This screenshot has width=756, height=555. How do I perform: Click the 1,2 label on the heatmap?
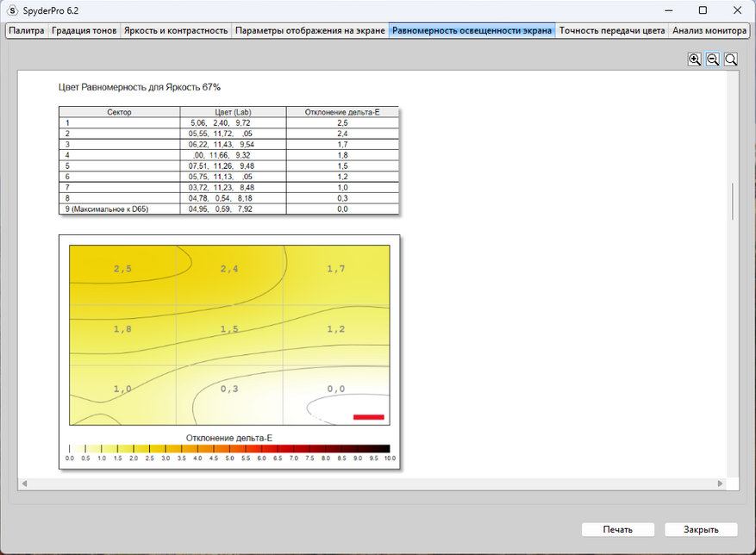[x=336, y=329]
